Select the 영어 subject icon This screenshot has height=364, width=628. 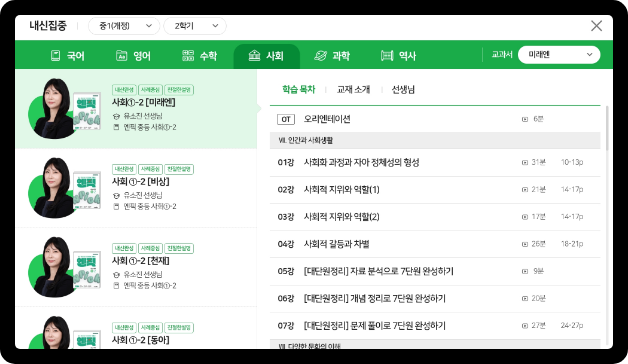[x=121, y=56]
